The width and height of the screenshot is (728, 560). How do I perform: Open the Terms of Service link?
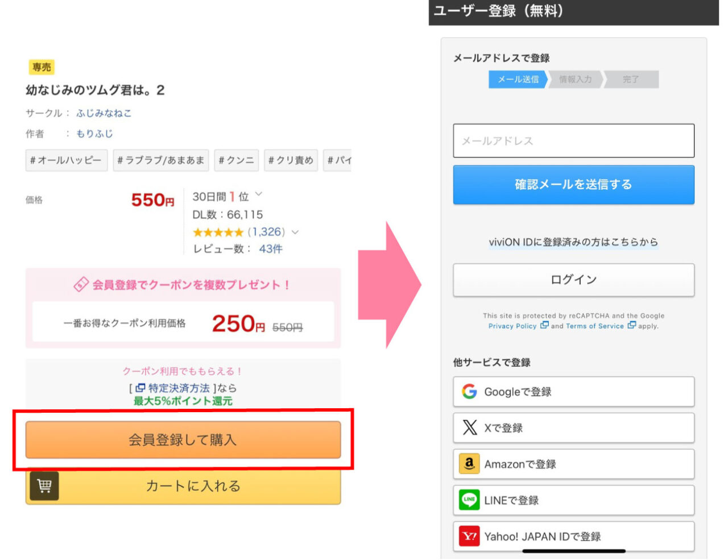[x=594, y=326]
